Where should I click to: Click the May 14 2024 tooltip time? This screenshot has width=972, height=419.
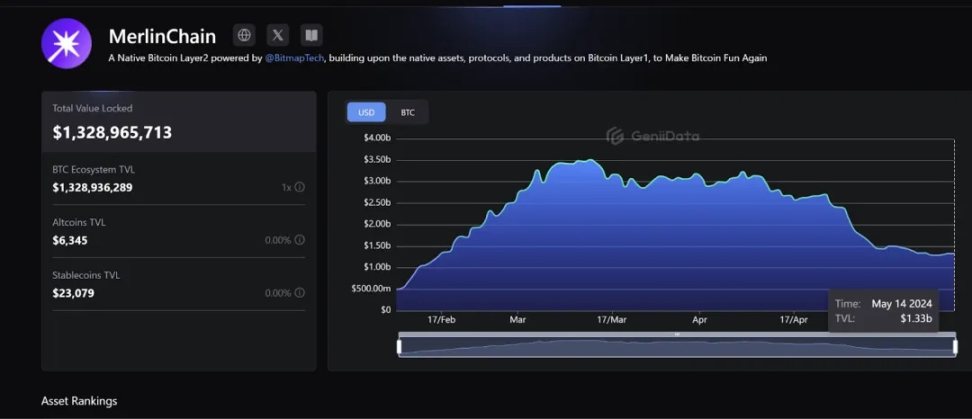[902, 304]
